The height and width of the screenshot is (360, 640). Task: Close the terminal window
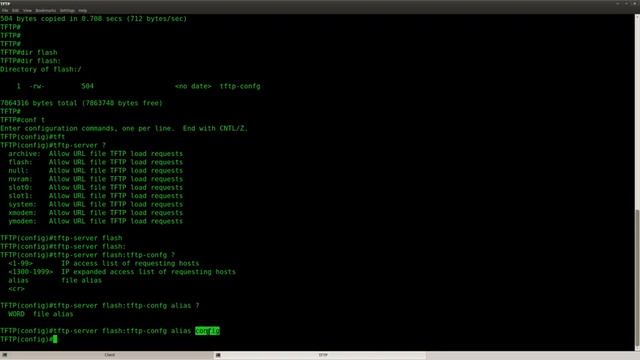coord(634,3)
